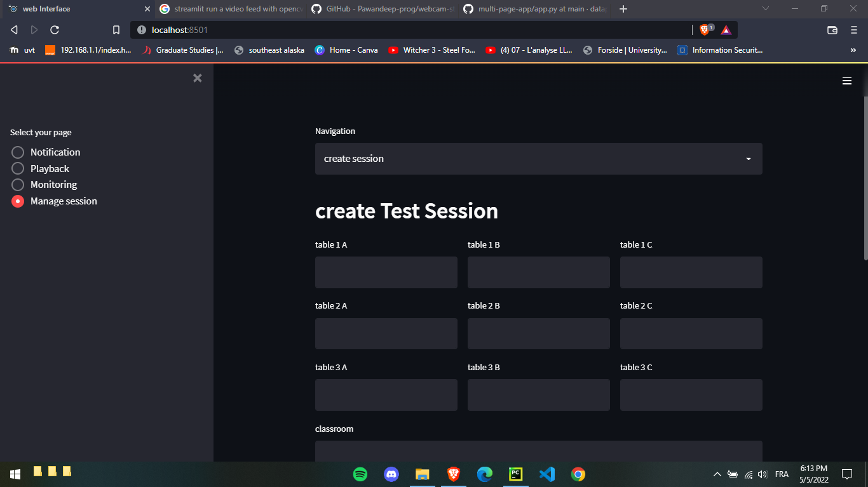Open the Brave Wallet icon
The width and height of the screenshot is (868, 487).
(832, 30)
